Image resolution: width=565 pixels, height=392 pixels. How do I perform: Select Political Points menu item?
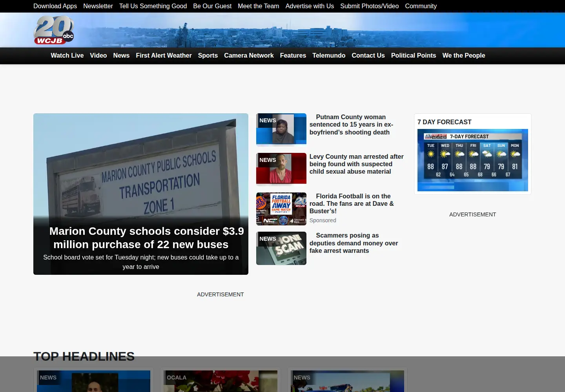click(414, 56)
